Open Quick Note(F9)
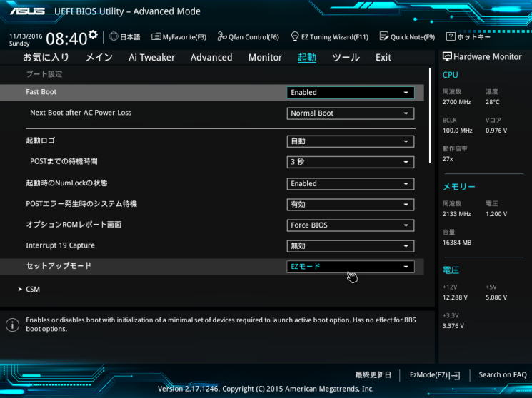The height and width of the screenshot is (398, 532). pyautogui.click(x=407, y=36)
